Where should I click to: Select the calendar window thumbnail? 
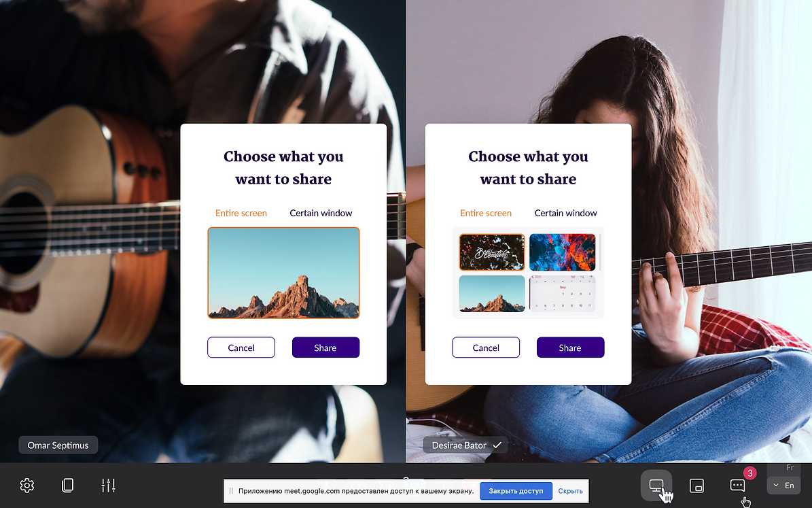coord(563,293)
